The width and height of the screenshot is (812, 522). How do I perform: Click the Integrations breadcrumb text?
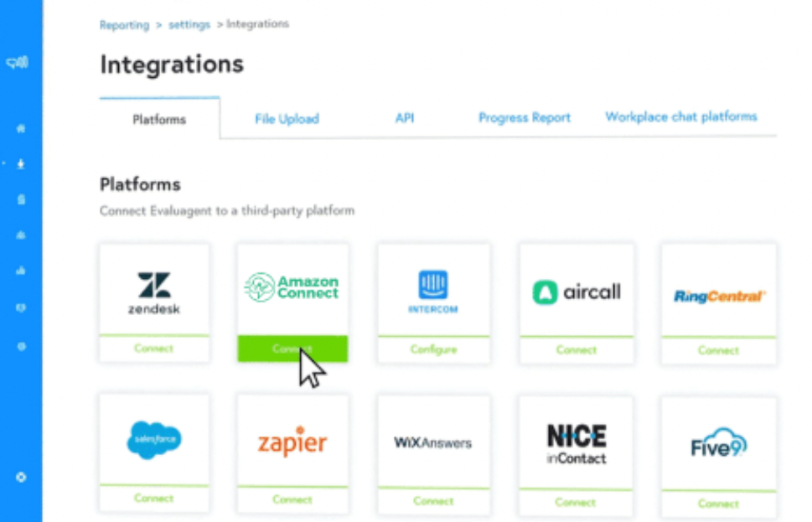(257, 23)
